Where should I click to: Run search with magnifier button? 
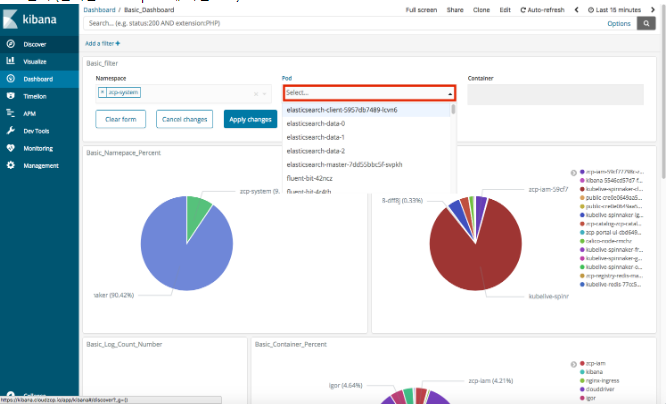[646, 24]
